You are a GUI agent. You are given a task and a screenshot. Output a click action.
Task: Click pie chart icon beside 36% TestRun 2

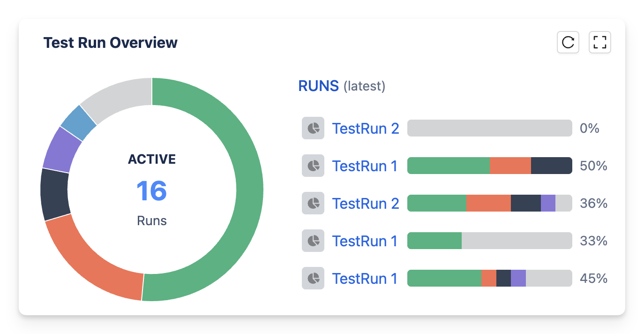pyautogui.click(x=313, y=203)
